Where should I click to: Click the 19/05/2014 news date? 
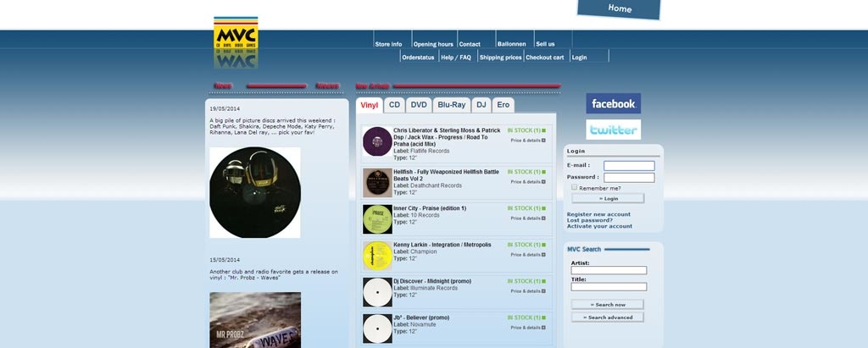(x=225, y=109)
